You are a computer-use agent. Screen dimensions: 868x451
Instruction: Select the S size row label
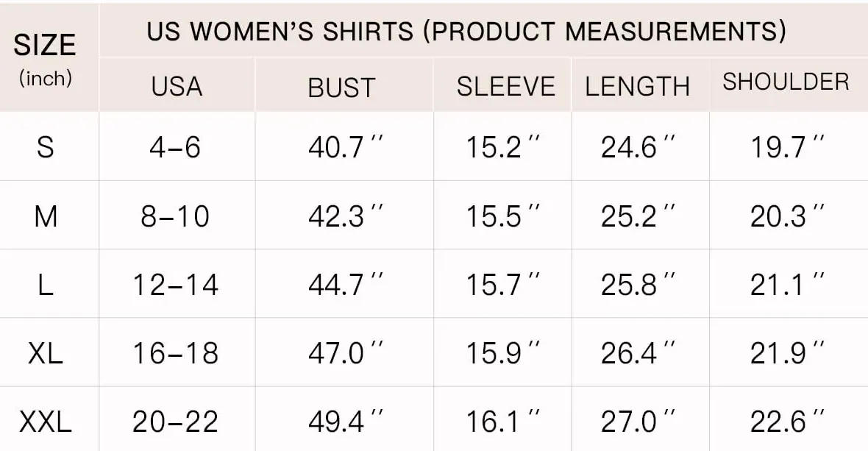click(x=46, y=147)
